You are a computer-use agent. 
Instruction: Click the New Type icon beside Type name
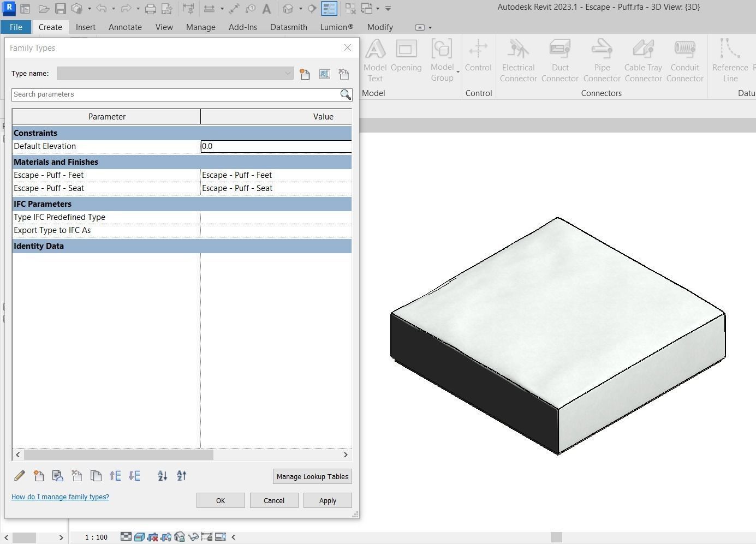click(x=305, y=74)
